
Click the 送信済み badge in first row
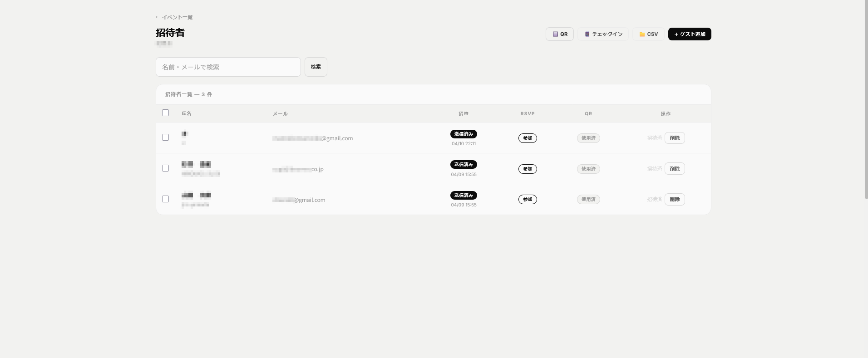tap(464, 134)
